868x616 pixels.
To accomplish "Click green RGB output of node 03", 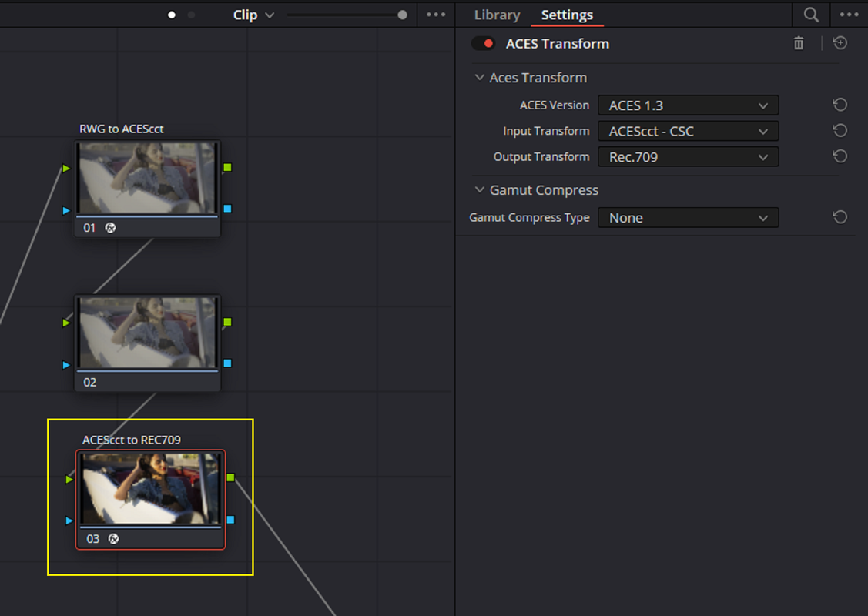I will [231, 477].
